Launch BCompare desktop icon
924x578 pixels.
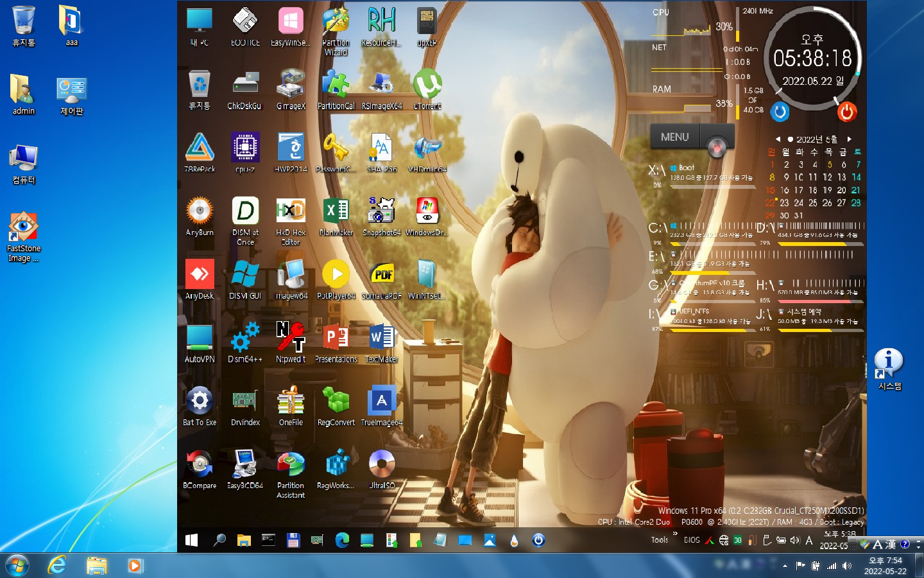click(x=200, y=469)
